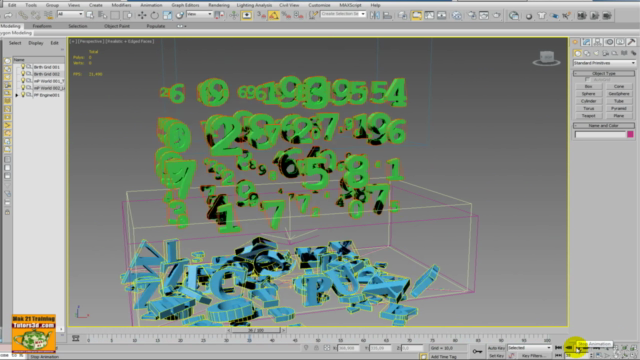
Task: Toggle the Auto Key mode
Action: (x=496, y=348)
